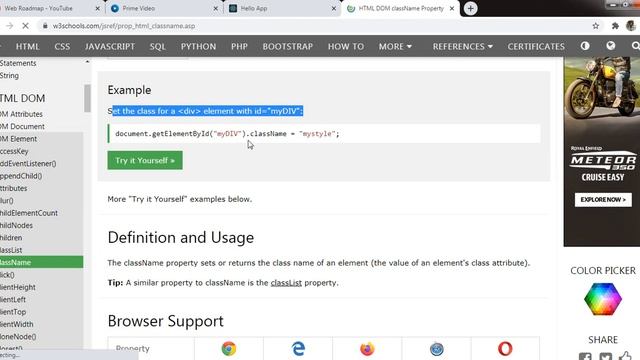Stop page loading with the X button
The height and width of the screenshot is (360, 640).
tap(25, 26)
